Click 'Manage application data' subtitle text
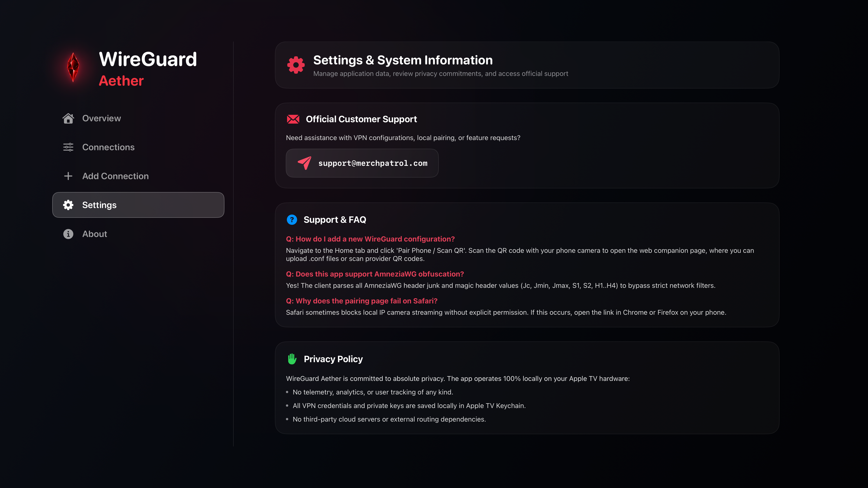 (x=440, y=73)
